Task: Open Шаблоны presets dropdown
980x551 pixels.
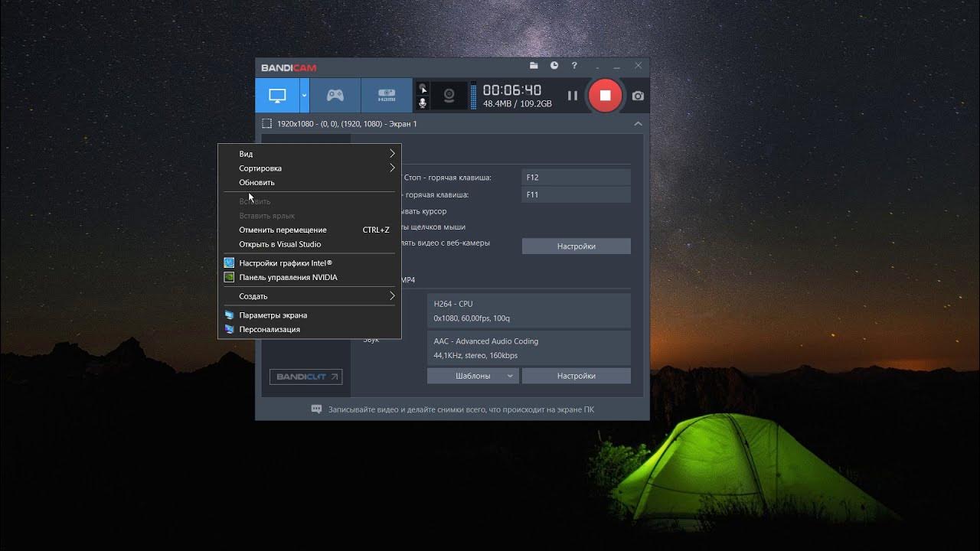Action: pyautogui.click(x=472, y=376)
